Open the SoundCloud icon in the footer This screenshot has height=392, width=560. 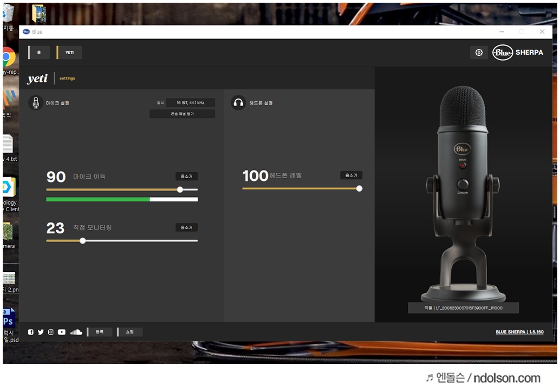(x=76, y=332)
